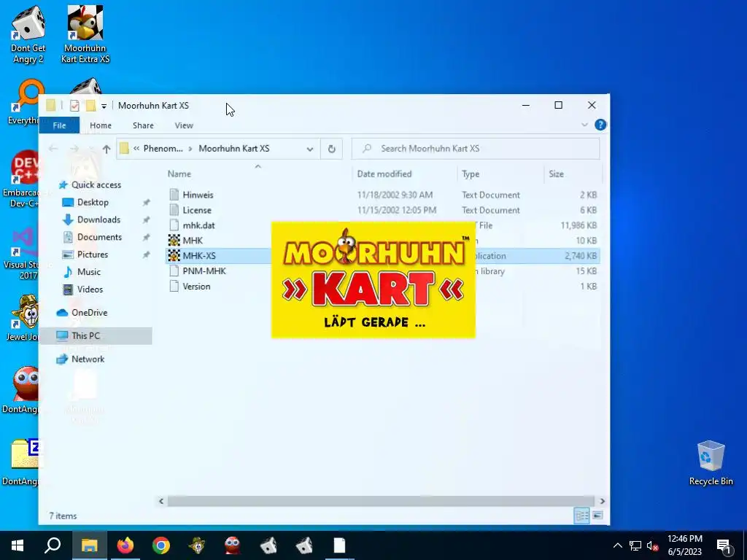Image resolution: width=747 pixels, height=560 pixels.
Task: Launch Google Chrome from the taskbar
Action: coord(161,545)
